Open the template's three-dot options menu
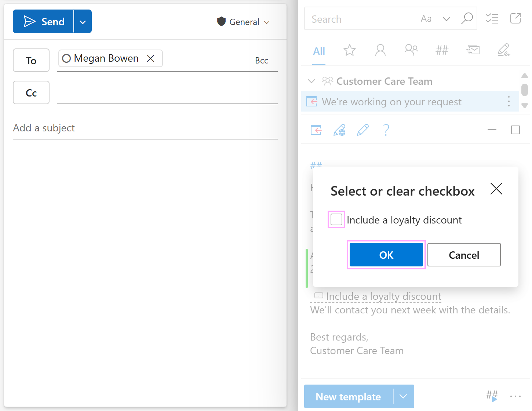The height and width of the screenshot is (411, 532). [509, 102]
